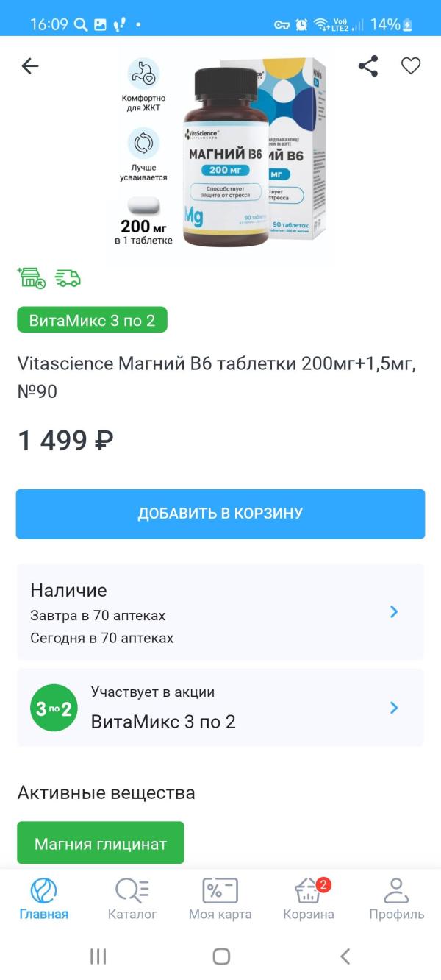Tap the round 3 по 2 promo icon
Viewport: 441px width, 980px height.
54,708
